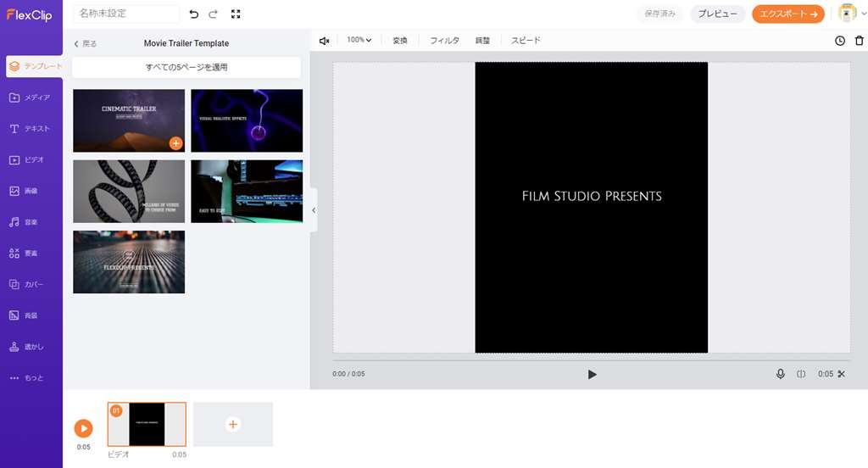The width and height of the screenshot is (868, 468).
Task: Apply すべての5ページを適用 button
Action: (x=186, y=67)
